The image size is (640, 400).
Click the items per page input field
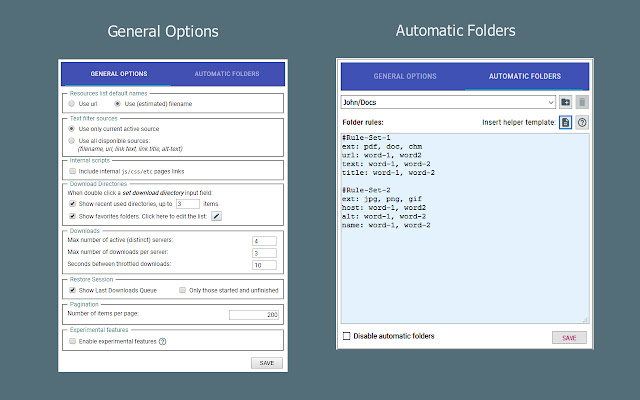tap(254, 315)
